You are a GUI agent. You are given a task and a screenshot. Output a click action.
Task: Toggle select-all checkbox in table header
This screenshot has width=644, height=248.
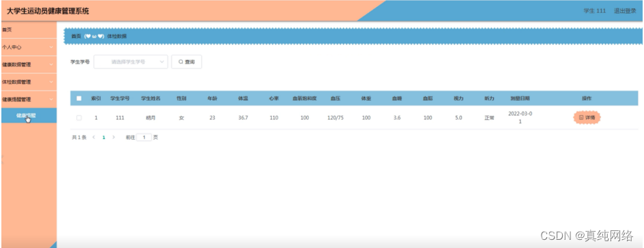[x=79, y=98]
